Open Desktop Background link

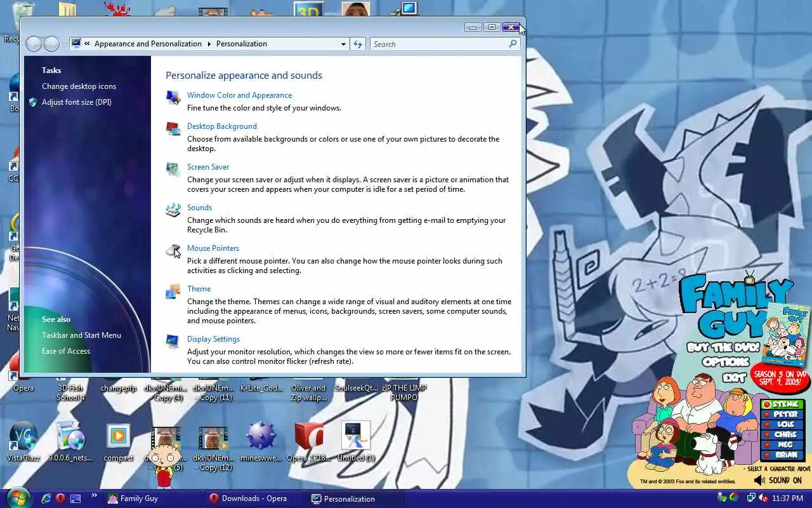[222, 126]
